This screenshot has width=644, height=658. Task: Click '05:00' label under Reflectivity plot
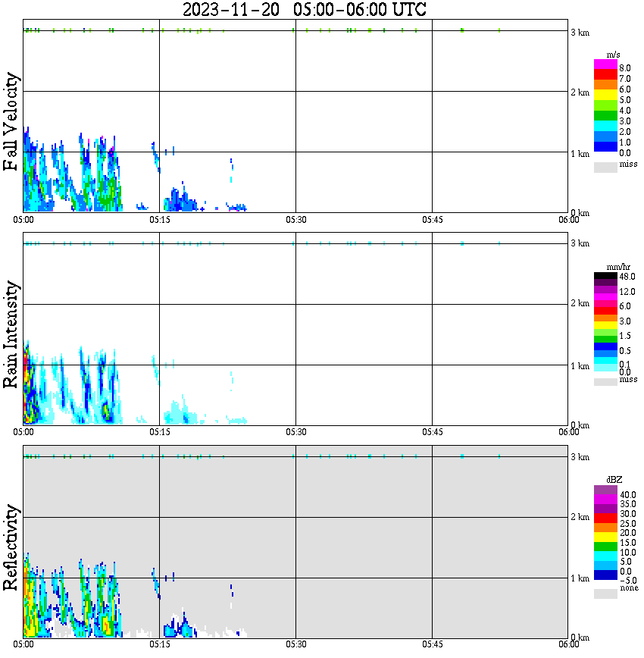tap(23, 644)
